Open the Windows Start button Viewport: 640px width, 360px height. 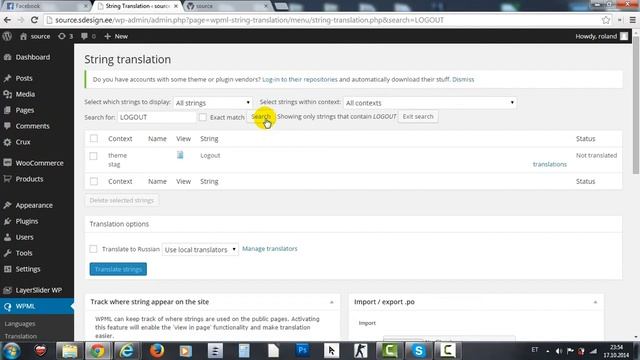[11, 351]
